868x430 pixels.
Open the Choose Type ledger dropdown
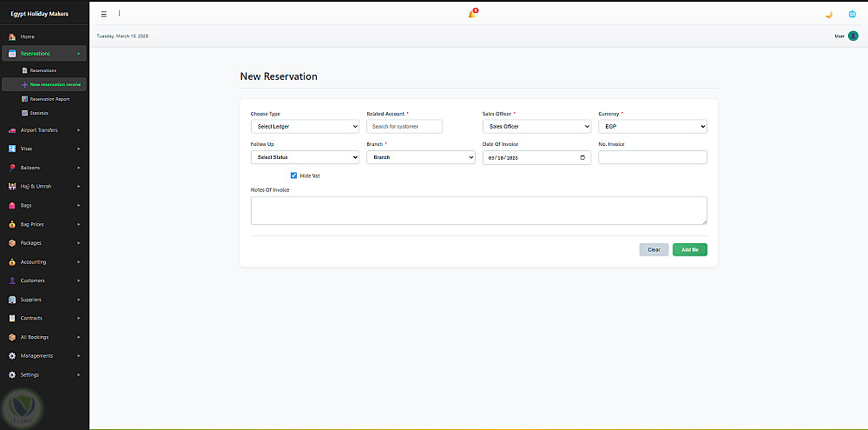click(305, 127)
